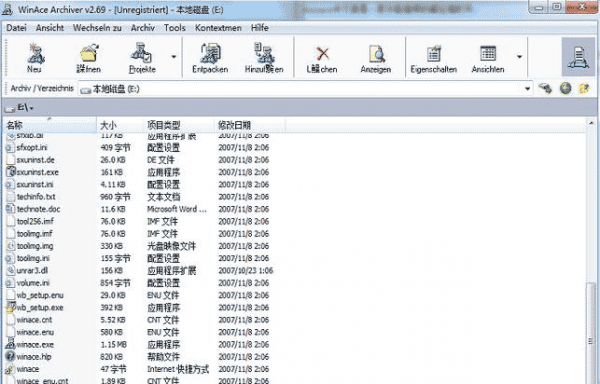The width and height of the screenshot is (600, 384).
Task: Select the winace.enu file
Action: click(35, 332)
